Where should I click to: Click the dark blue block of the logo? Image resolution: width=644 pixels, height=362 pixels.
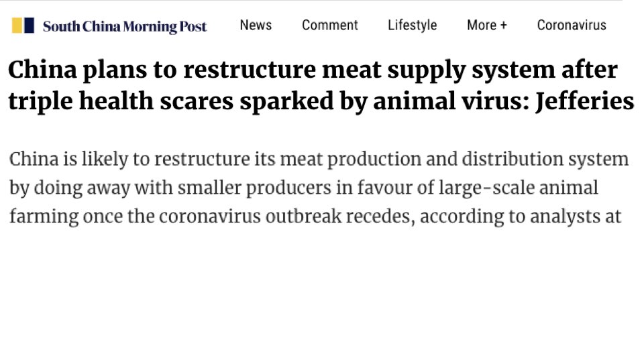(x=29, y=25)
